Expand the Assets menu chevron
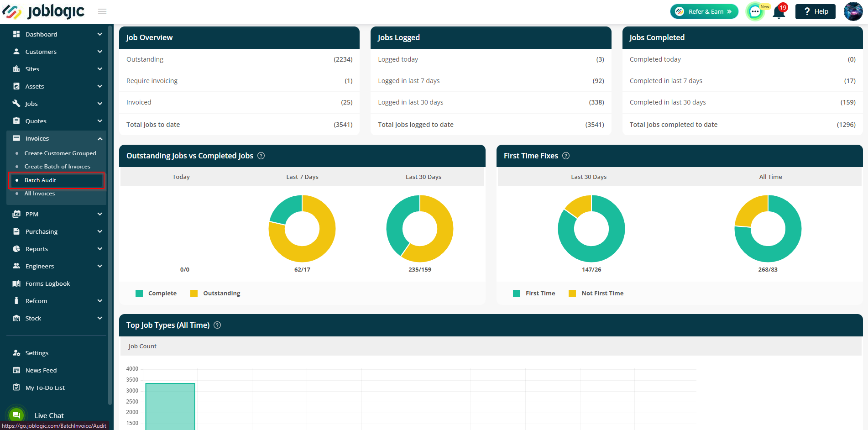 (x=100, y=86)
